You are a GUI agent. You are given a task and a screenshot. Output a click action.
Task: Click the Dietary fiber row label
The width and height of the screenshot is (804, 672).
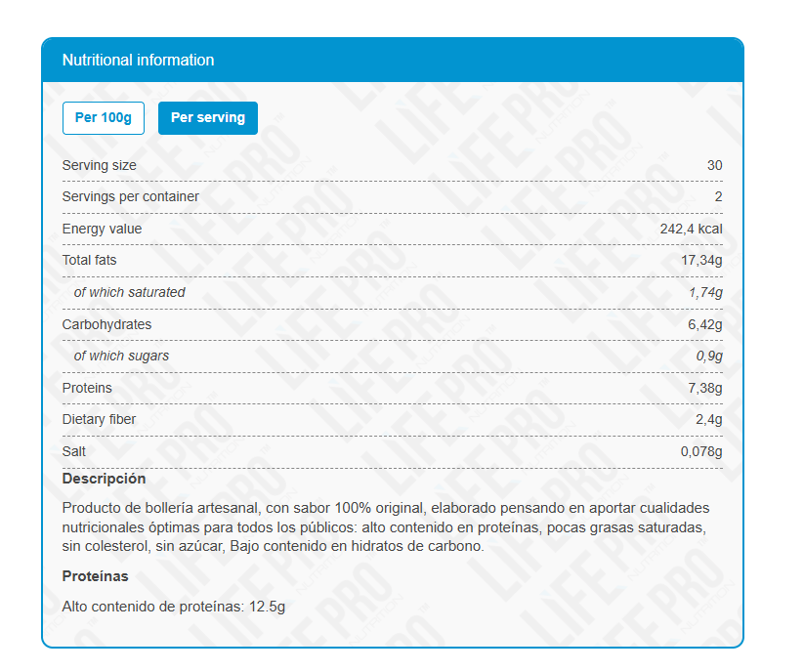99,419
